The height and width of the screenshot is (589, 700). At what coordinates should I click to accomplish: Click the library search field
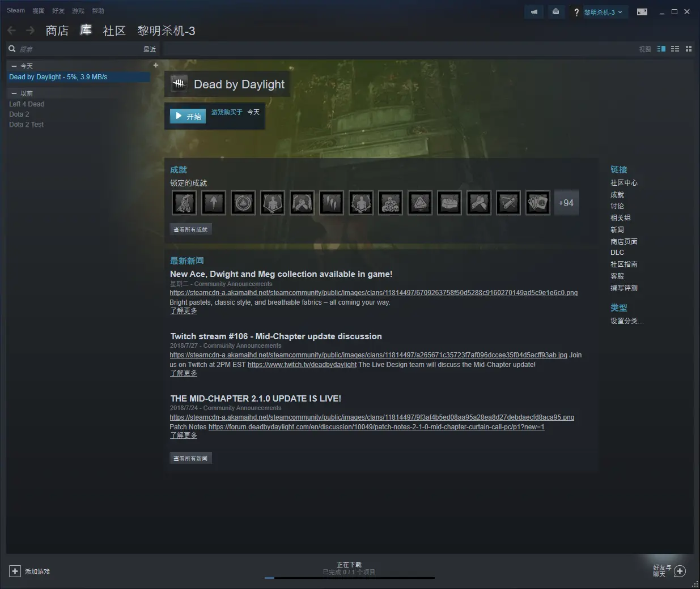coord(79,49)
